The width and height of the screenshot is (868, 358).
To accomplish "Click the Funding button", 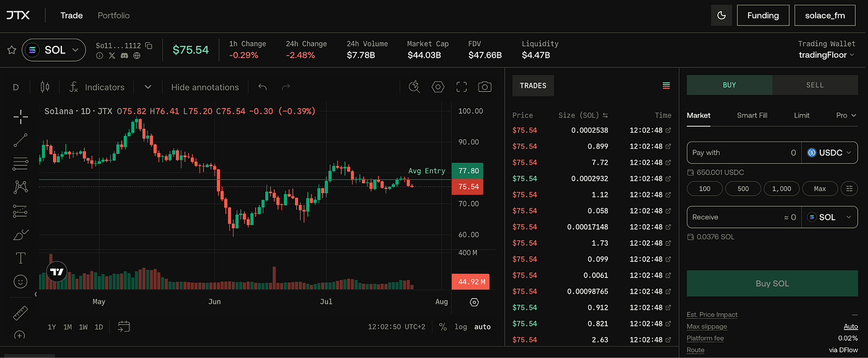I will click(763, 15).
